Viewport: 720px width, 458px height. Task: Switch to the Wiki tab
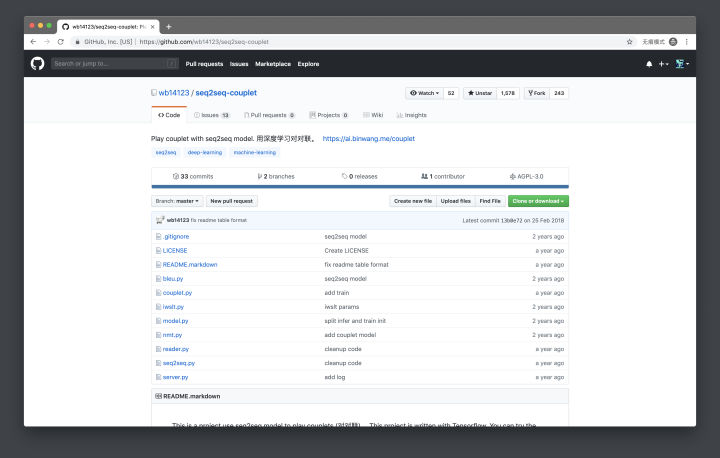373,115
